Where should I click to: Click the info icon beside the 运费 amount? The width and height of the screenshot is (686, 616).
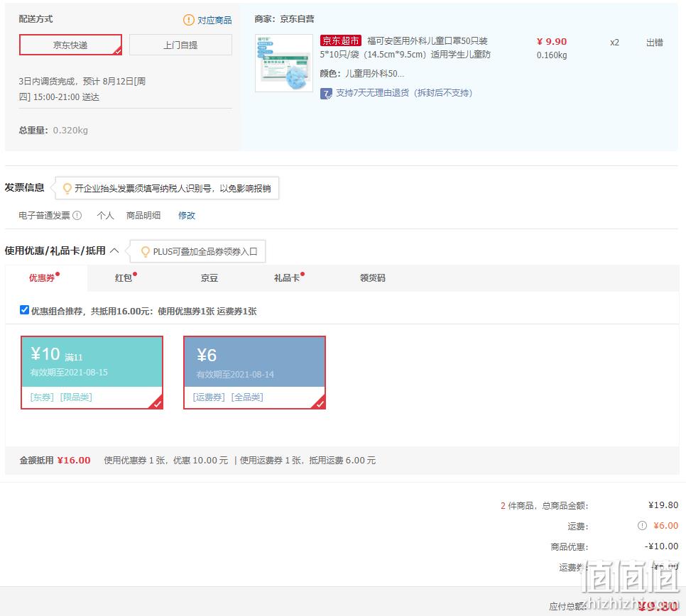[642, 525]
